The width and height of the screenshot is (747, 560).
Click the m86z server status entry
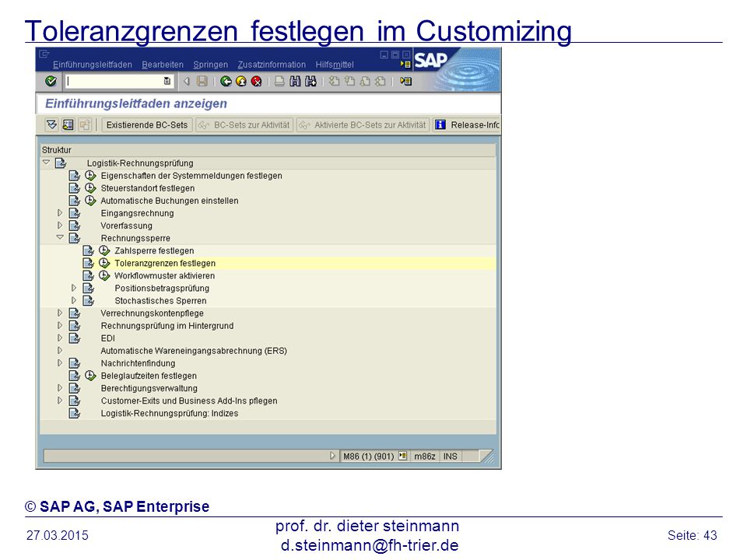[425, 457]
